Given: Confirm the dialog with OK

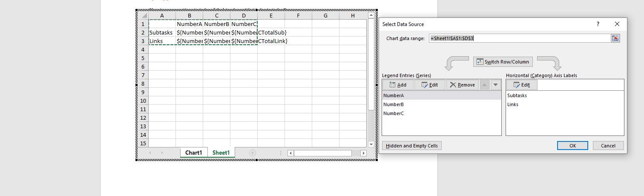Looking at the screenshot, I should coord(572,146).
